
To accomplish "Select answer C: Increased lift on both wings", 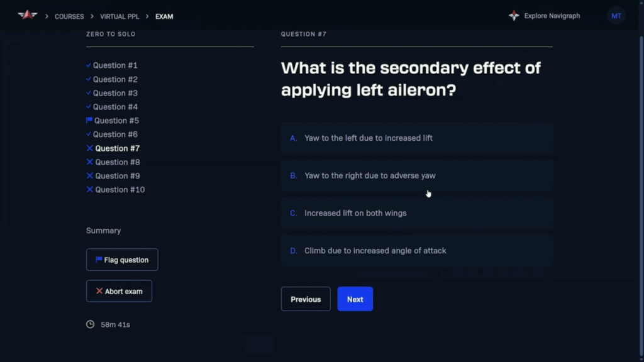I will click(x=417, y=213).
